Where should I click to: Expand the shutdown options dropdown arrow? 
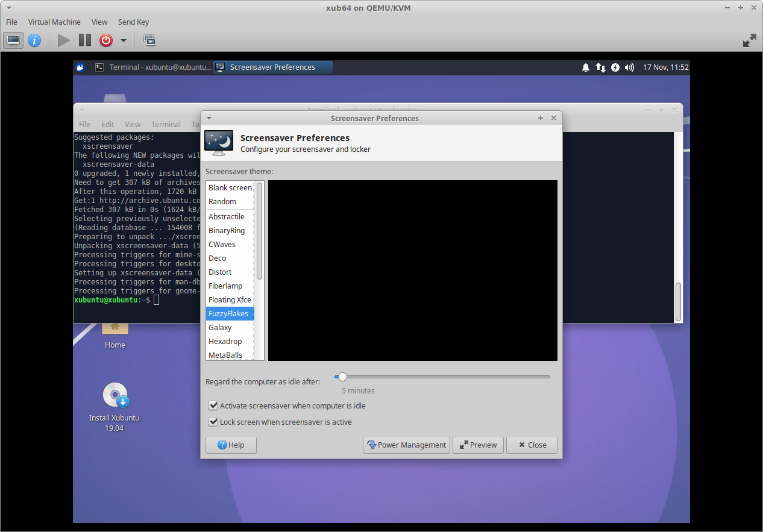(124, 40)
